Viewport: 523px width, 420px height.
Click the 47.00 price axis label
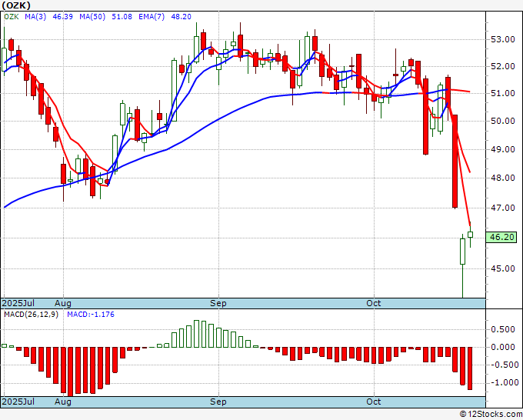[503, 208]
